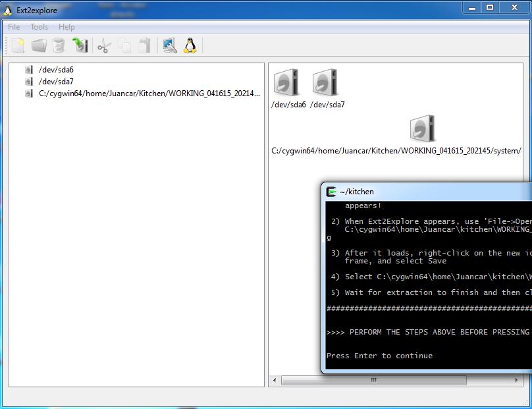Click the Ext2explore penguin title icon

[8, 11]
